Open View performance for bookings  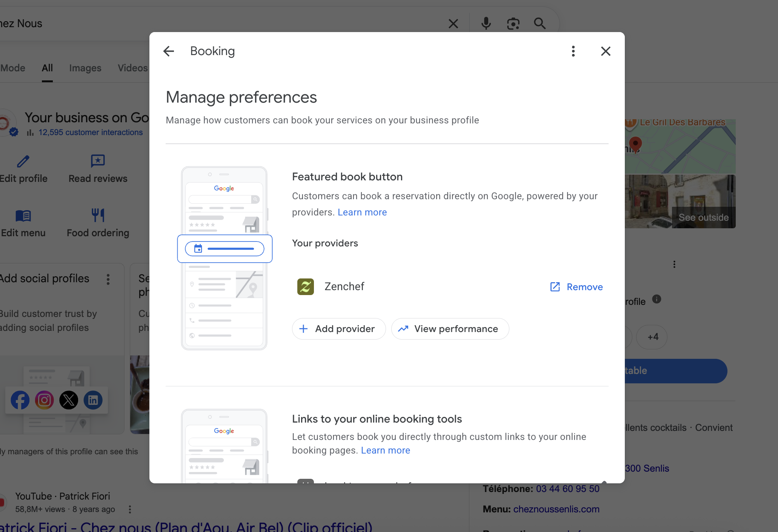pyautogui.click(x=450, y=329)
